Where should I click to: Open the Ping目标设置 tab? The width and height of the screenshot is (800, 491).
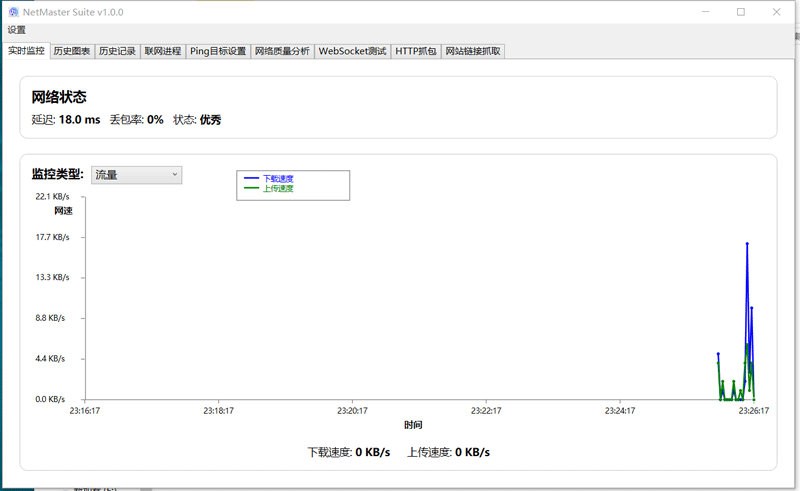click(218, 51)
